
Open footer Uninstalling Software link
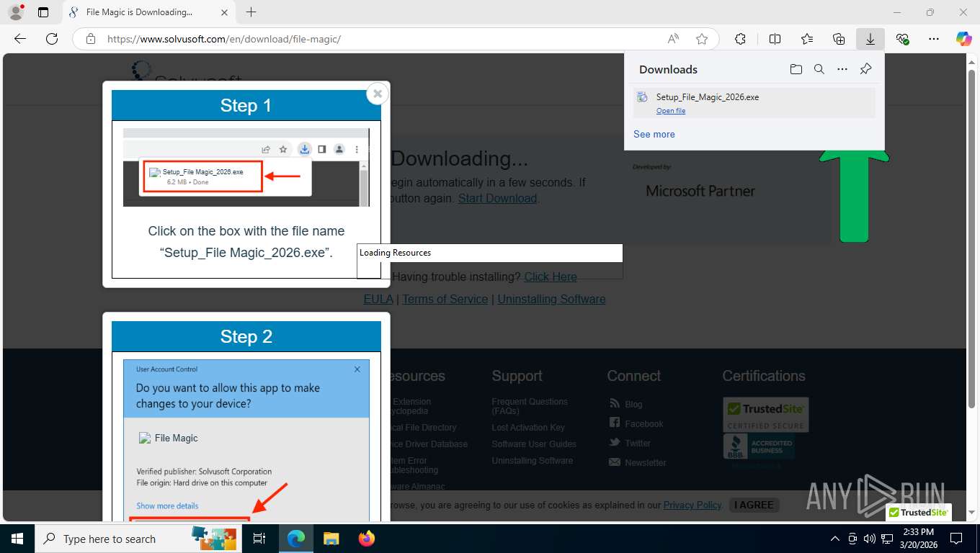[x=533, y=461]
